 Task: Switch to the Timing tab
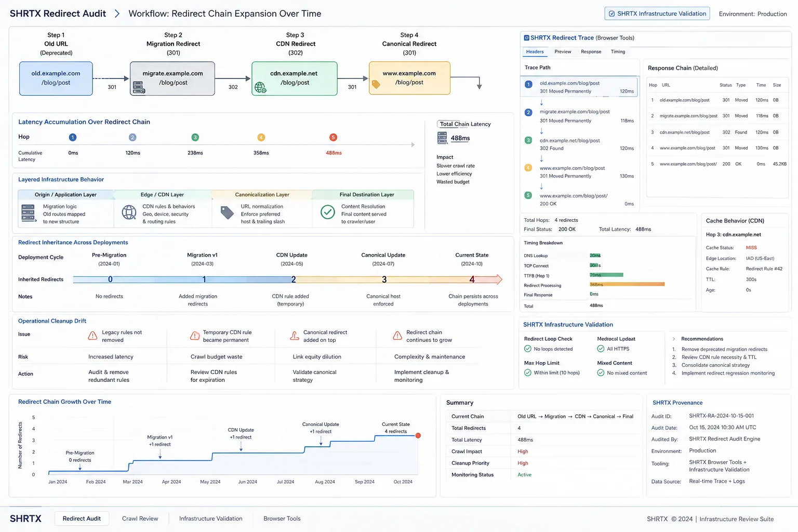tap(618, 51)
